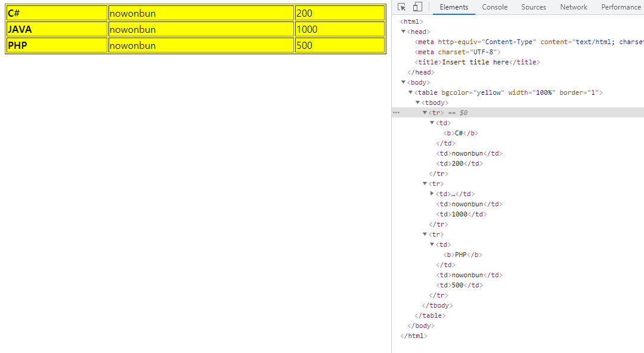
Task: Select the title 'Insert title here' node
Action: (x=477, y=62)
